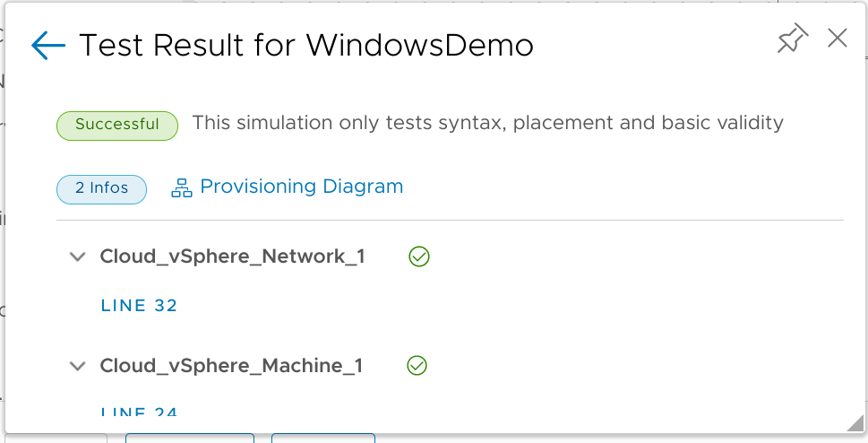Click green checkmark beside Cloud_vSphere_Network_1

pyautogui.click(x=418, y=257)
